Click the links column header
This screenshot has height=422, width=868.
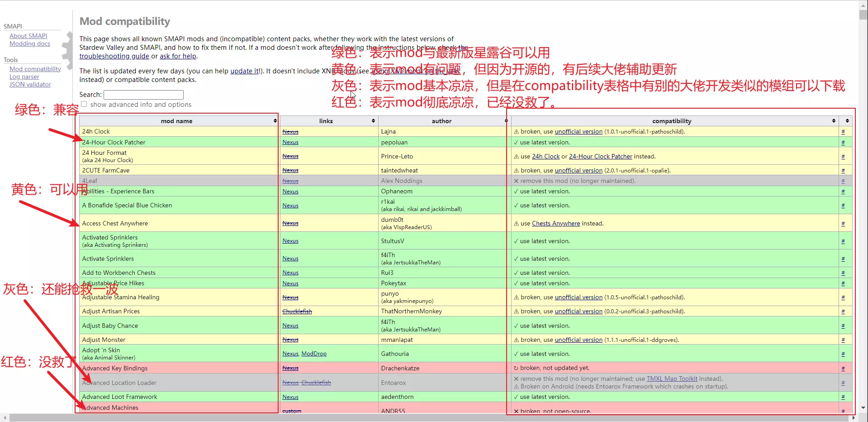click(x=328, y=121)
